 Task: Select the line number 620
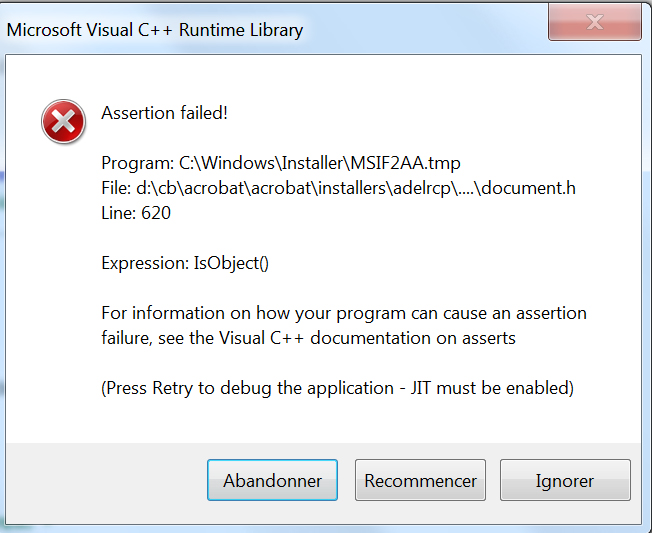tap(156, 213)
